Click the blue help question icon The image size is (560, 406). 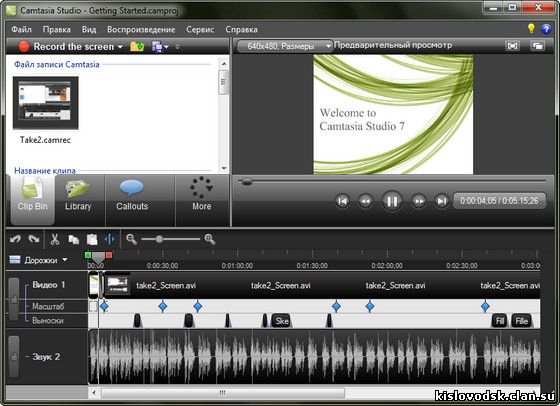pyautogui.click(x=546, y=29)
